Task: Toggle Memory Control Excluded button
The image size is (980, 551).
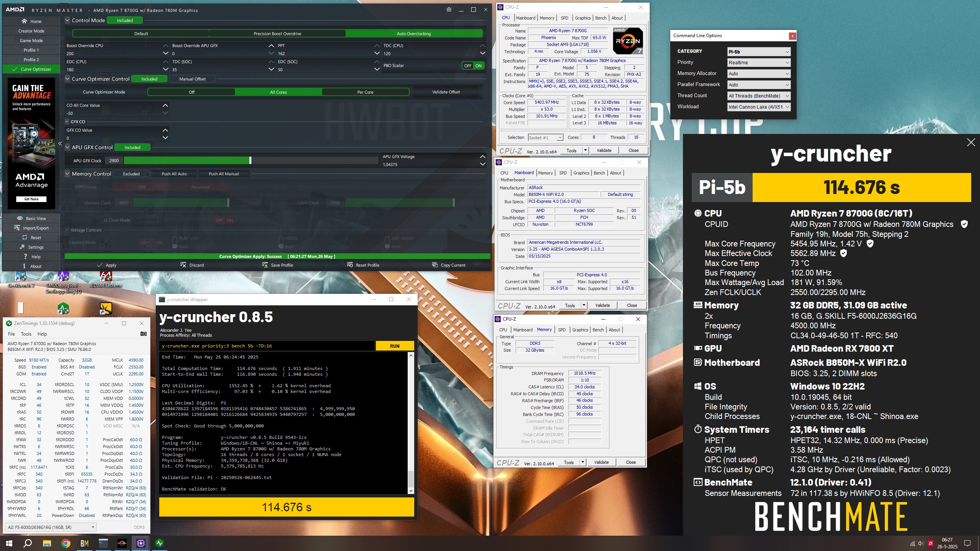Action: pyautogui.click(x=131, y=174)
